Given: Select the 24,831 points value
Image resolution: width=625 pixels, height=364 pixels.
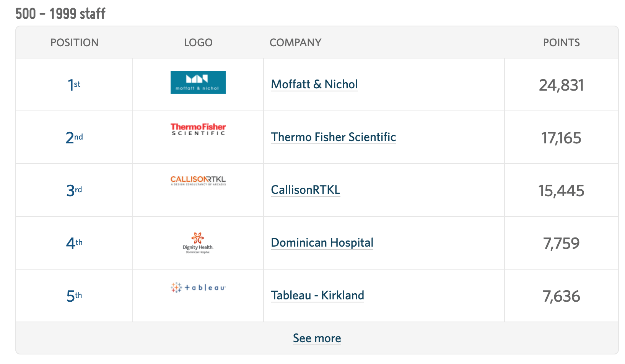Looking at the screenshot, I should point(562,85).
